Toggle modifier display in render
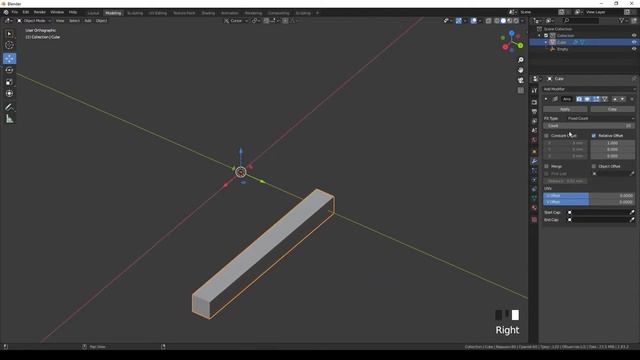This screenshot has width=640, height=360. click(x=579, y=99)
